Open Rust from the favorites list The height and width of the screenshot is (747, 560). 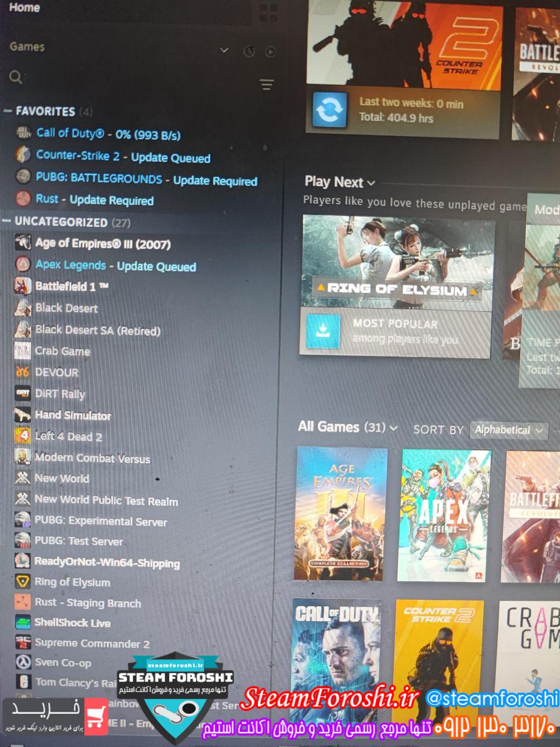[x=47, y=199]
